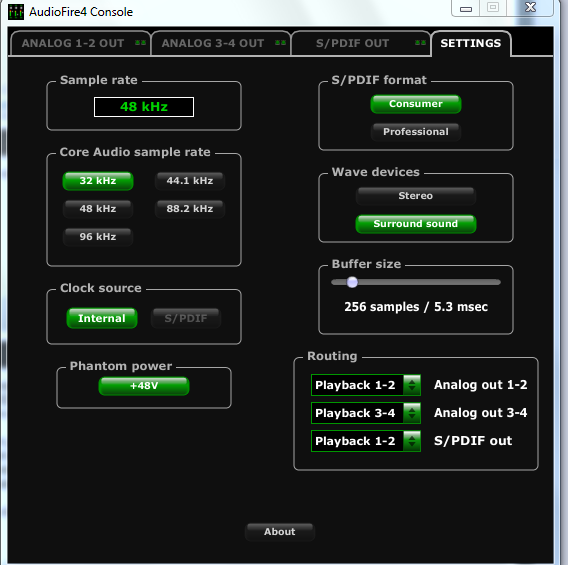Open the Playback 3-4 routing dropdown
Viewport: 568px width, 565px height.
coord(366,413)
